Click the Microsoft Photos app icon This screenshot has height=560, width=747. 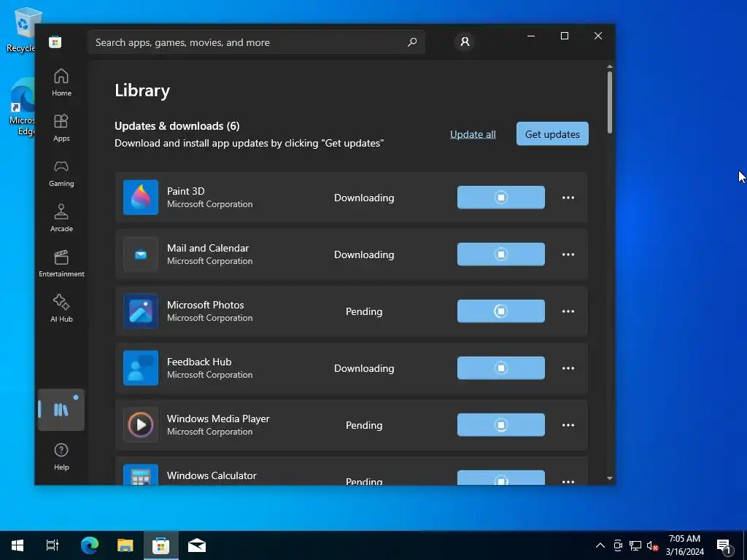point(141,311)
